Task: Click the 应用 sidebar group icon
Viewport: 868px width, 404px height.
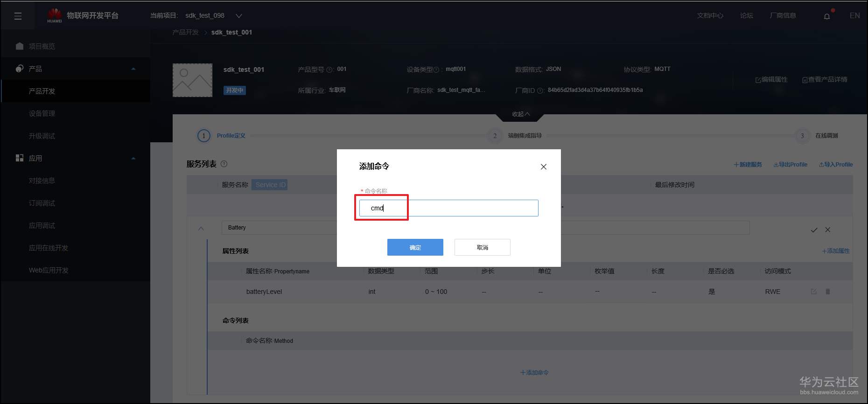Action: pos(20,158)
